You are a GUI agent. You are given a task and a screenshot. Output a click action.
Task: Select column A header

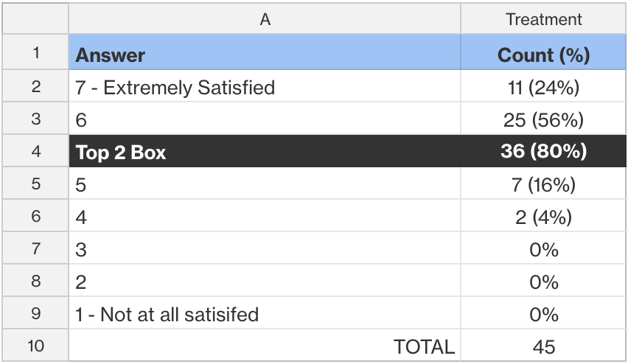tap(265, 19)
